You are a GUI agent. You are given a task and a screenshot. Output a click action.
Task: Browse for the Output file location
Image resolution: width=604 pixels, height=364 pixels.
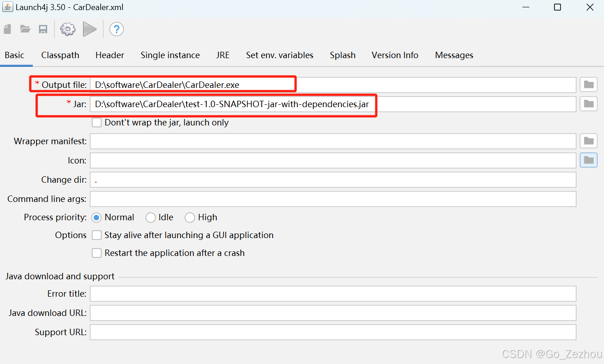pos(588,84)
